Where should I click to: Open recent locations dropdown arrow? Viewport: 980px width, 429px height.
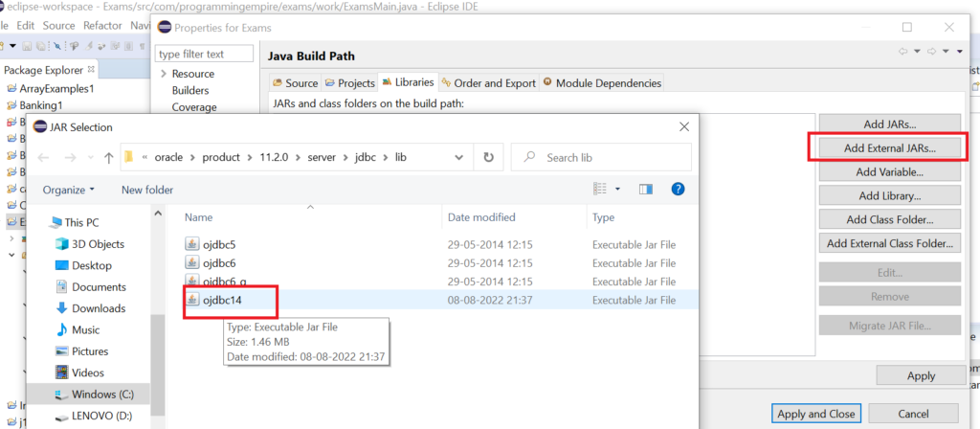91,158
